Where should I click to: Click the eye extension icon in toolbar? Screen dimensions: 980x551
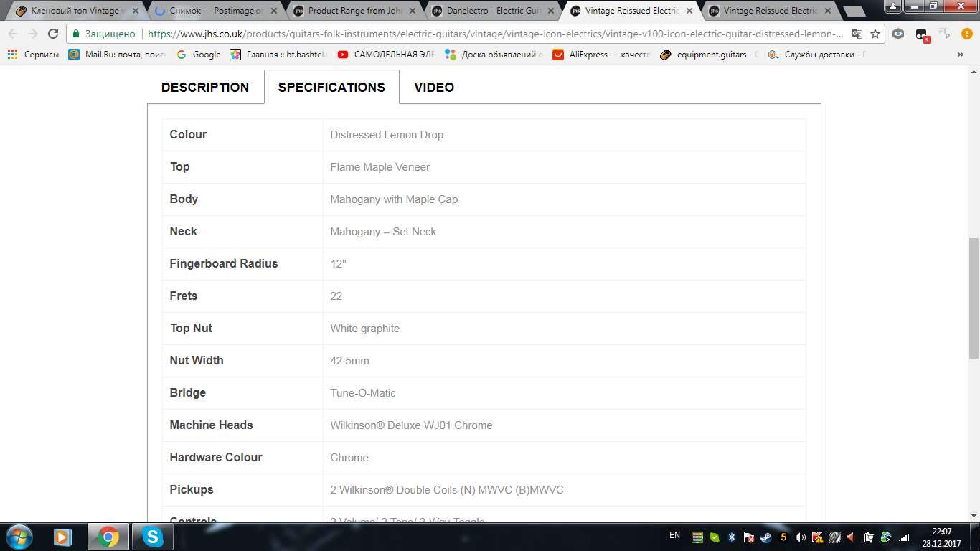898,34
